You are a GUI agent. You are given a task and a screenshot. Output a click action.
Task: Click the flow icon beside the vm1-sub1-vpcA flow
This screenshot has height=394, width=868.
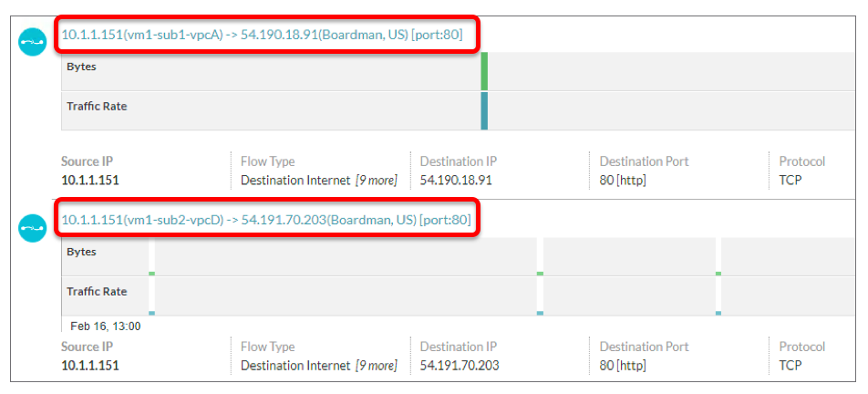pos(33,42)
